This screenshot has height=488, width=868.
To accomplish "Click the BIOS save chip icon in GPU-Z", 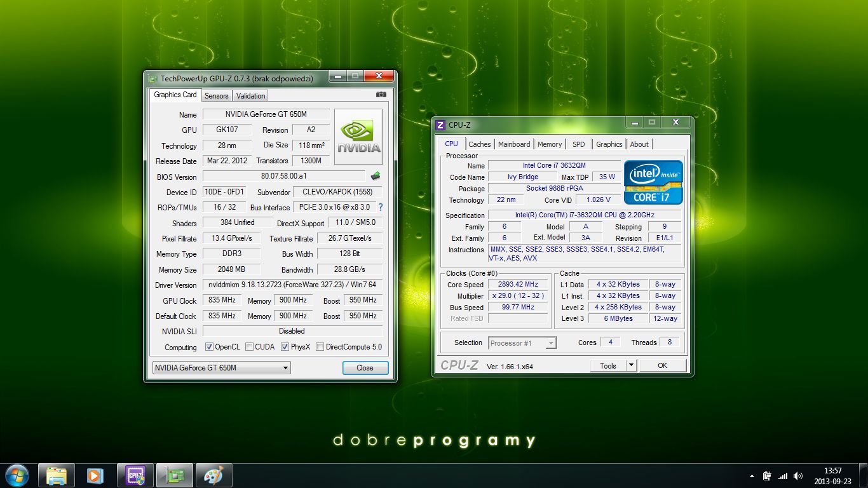I will click(x=376, y=176).
